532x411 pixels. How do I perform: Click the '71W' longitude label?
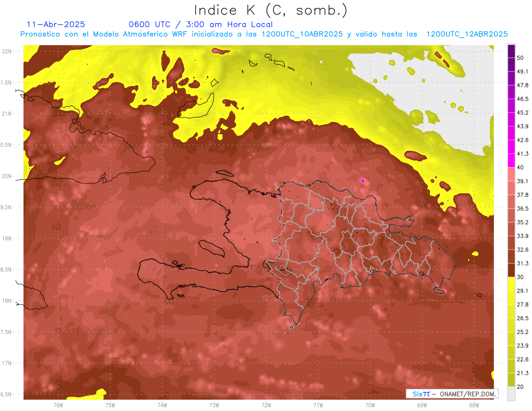click(x=318, y=405)
